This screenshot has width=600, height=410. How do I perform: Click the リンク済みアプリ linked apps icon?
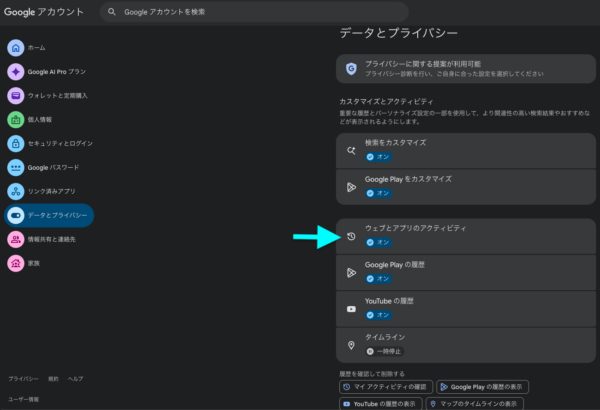16,191
